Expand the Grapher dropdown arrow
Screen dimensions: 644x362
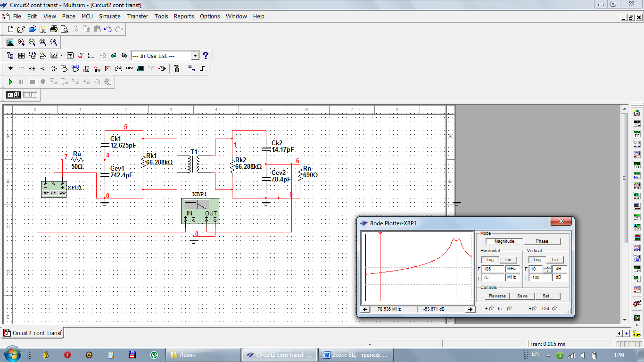pos(61,56)
